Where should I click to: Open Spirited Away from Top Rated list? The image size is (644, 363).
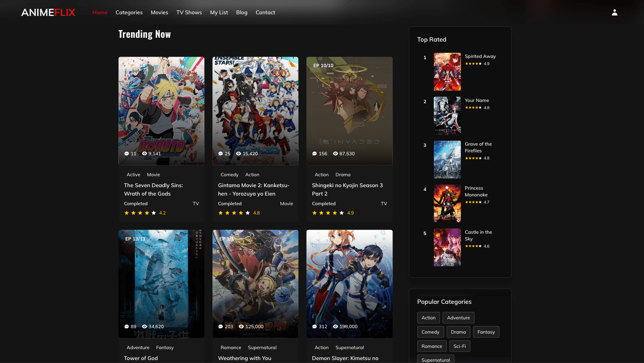480,56
